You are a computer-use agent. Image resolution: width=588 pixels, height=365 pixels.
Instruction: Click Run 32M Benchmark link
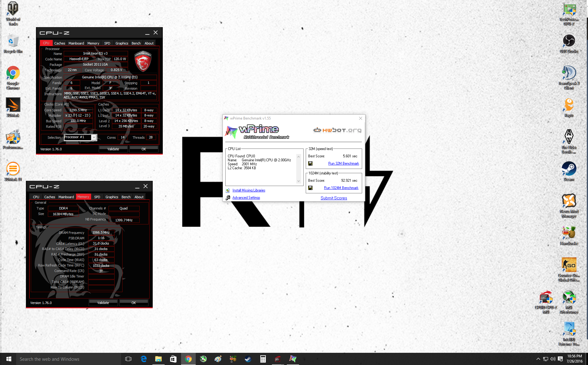pyautogui.click(x=344, y=163)
